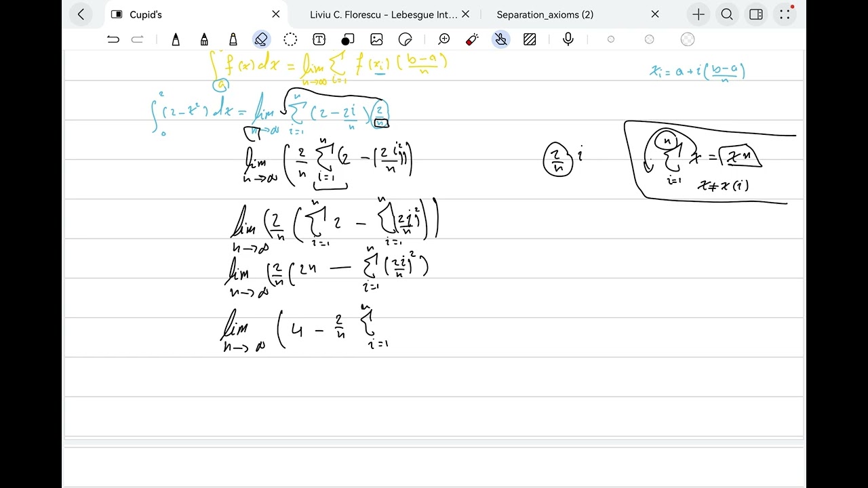This screenshot has width=868, height=488.
Task: Select the text box tool
Action: [x=319, y=39]
